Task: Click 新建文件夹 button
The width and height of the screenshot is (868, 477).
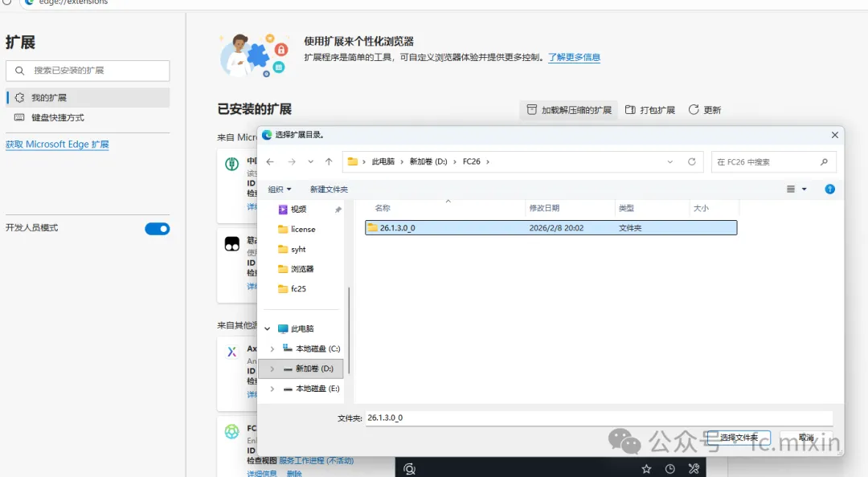Action: click(x=329, y=190)
